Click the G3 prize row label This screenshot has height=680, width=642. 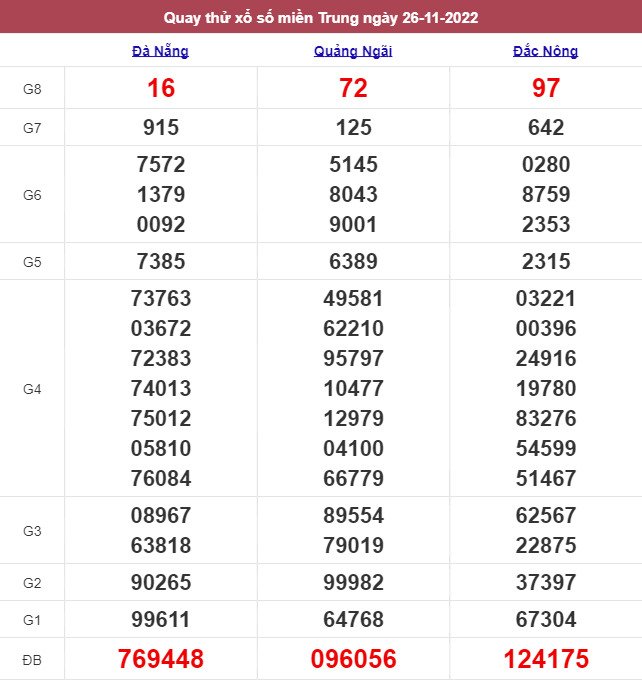click(32, 531)
